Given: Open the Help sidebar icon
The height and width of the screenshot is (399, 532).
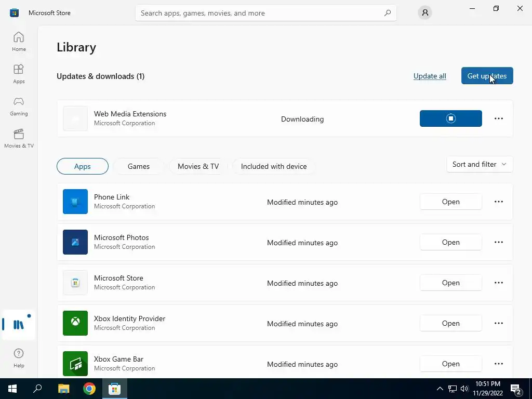Looking at the screenshot, I should (x=19, y=358).
